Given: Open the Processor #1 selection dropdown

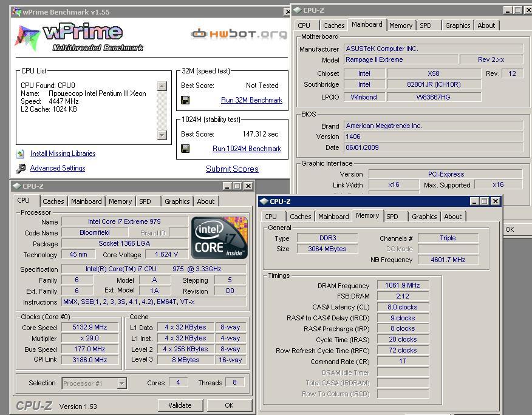Looking at the screenshot, I should pyautogui.click(x=121, y=383).
